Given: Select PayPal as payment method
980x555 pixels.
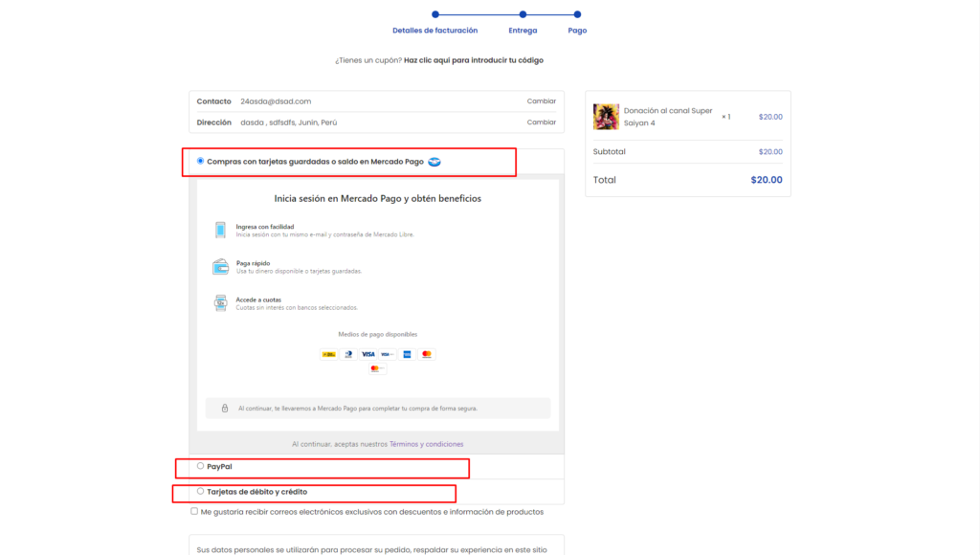Looking at the screenshot, I should pos(200,466).
